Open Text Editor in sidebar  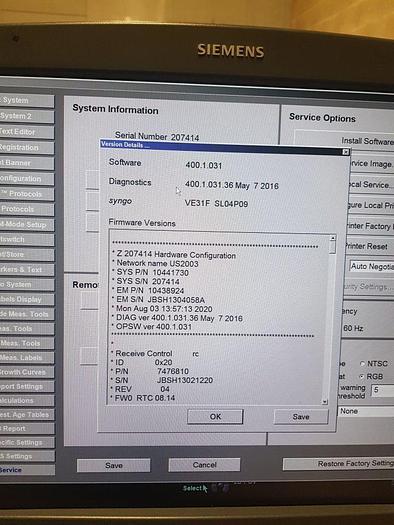27,132
